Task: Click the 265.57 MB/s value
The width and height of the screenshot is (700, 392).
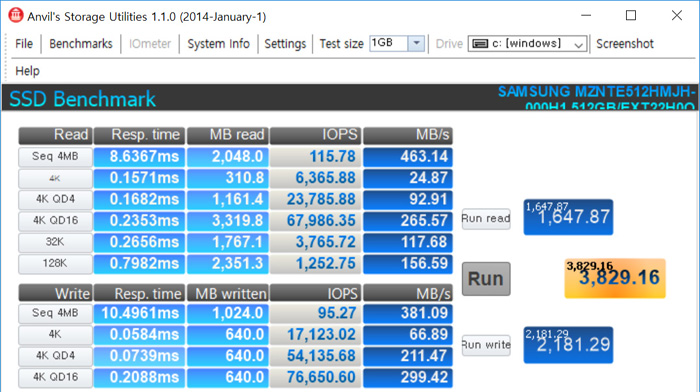Action: (408, 221)
